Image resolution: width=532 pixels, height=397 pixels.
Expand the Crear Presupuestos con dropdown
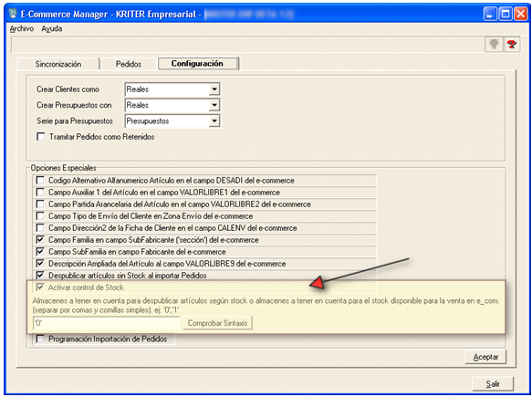pyautogui.click(x=214, y=105)
